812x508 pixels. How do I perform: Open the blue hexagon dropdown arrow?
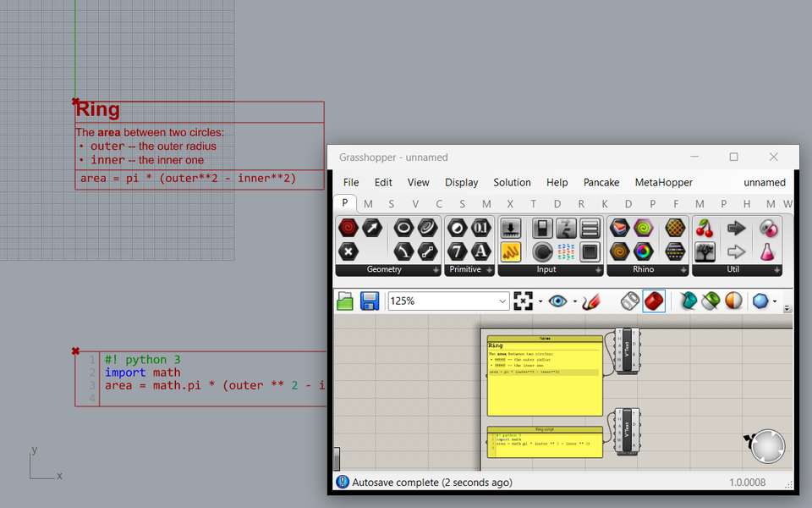775,301
